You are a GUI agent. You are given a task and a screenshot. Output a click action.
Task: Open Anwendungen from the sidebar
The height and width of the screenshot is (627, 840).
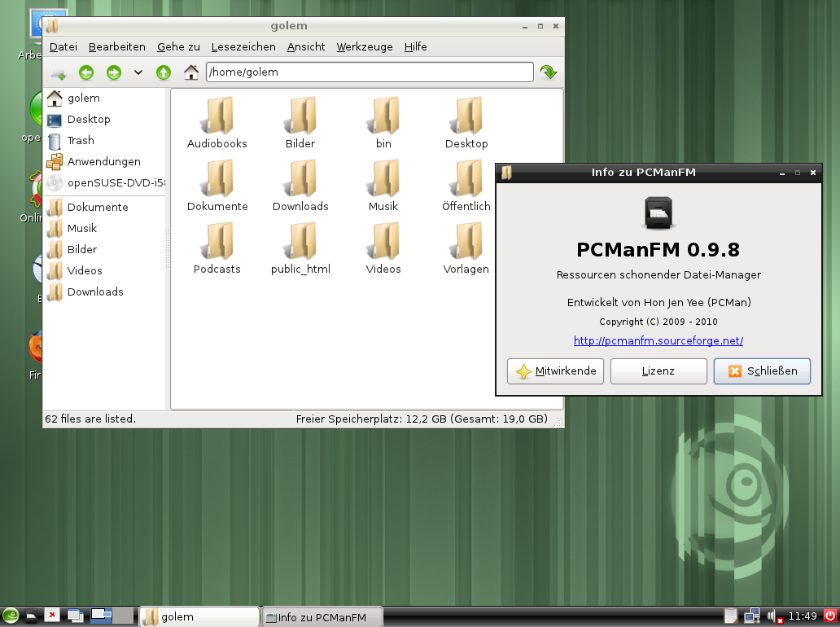click(103, 161)
